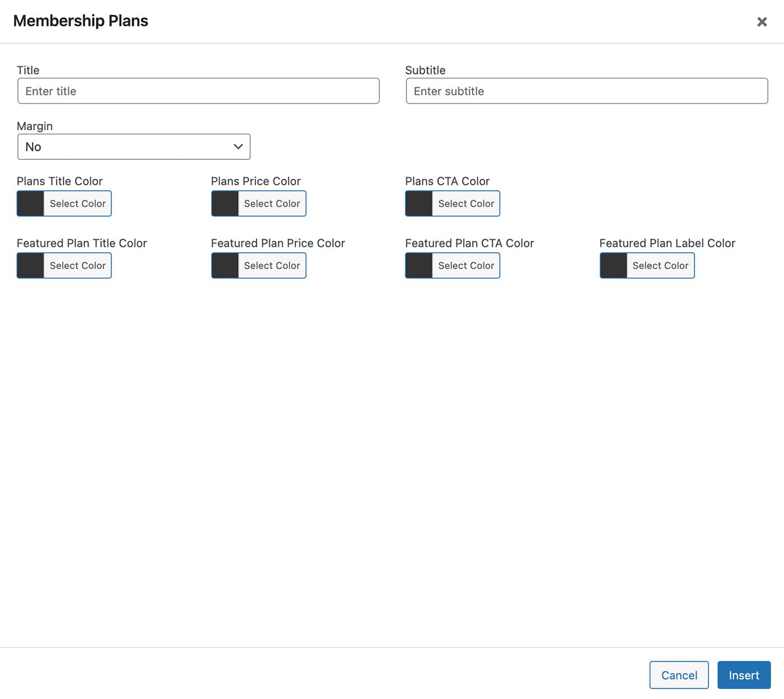Click the Subtitle input field

click(586, 91)
